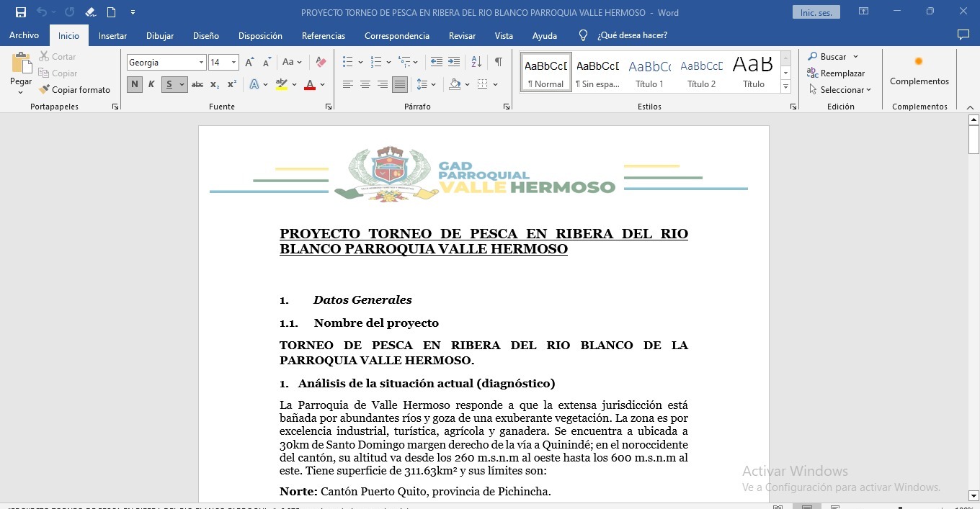Viewport: 980px width, 509px height.
Task: Open the Referencias tab
Action: pyautogui.click(x=323, y=36)
